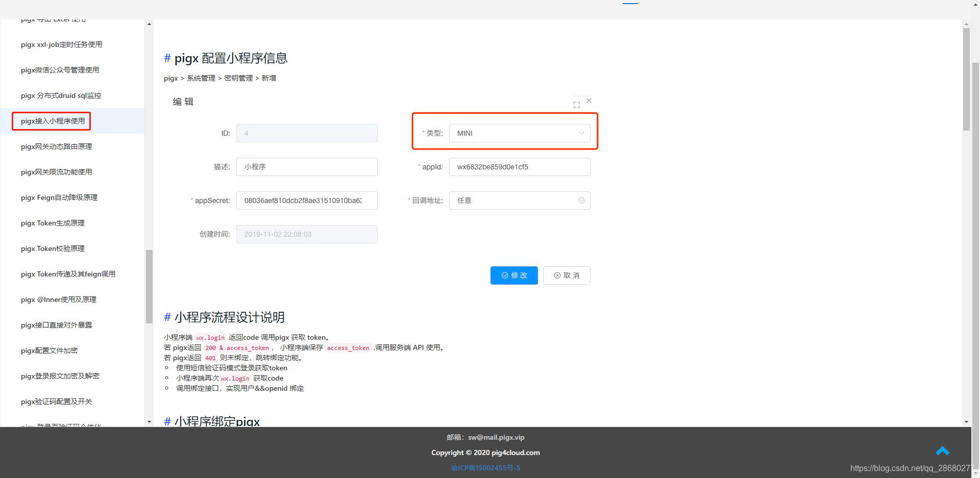This screenshot has width=980, height=478.
Task: Click the fullscreen icon in edit dialog
Action: [577, 105]
